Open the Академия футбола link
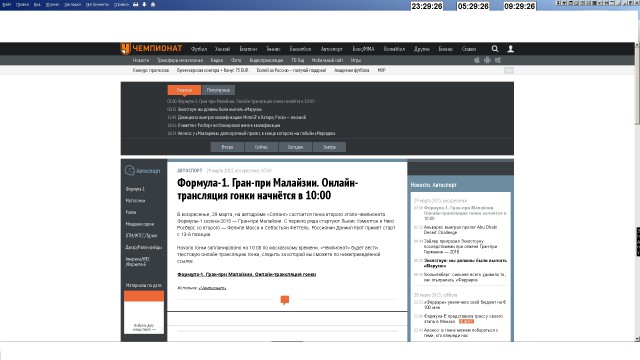Image resolution: width=640 pixels, height=360 pixels. point(351,70)
